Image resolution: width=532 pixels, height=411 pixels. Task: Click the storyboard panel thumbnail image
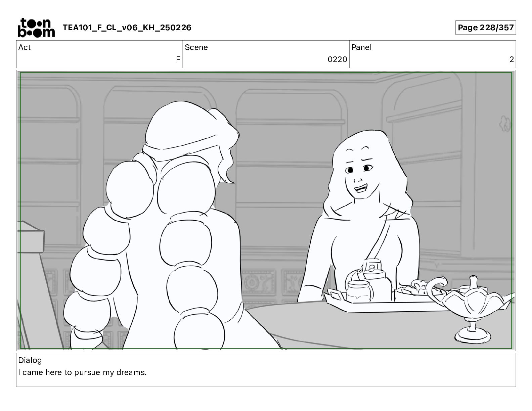click(266, 211)
